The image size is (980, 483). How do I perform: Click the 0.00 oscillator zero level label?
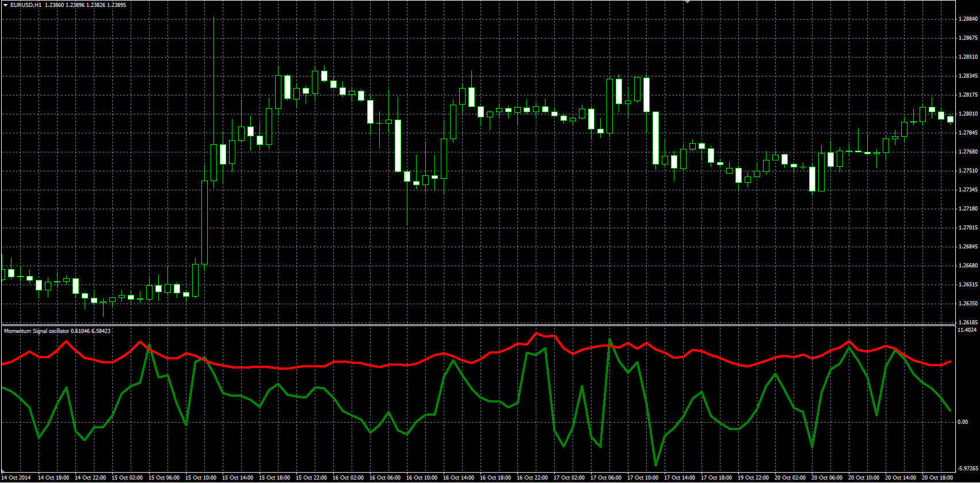963,422
